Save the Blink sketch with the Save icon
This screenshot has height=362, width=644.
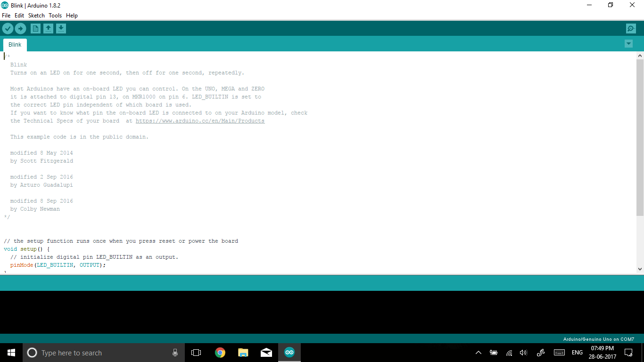(61, 28)
